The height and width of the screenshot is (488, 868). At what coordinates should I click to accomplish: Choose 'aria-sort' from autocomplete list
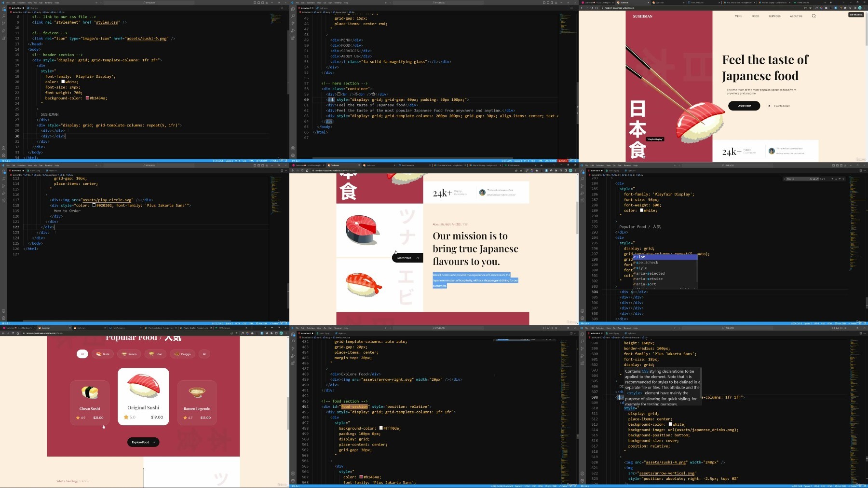pyautogui.click(x=665, y=284)
